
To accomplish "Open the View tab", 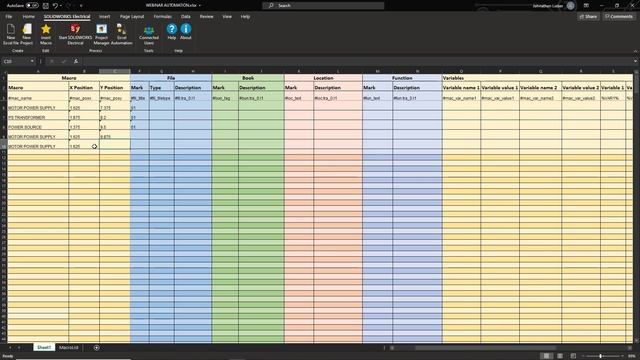I will (227, 17).
